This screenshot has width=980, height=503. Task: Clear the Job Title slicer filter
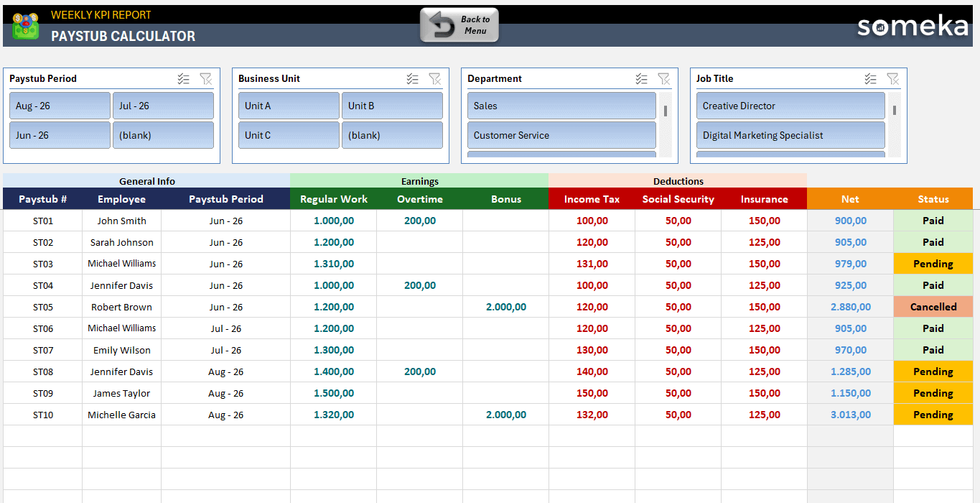coord(892,79)
